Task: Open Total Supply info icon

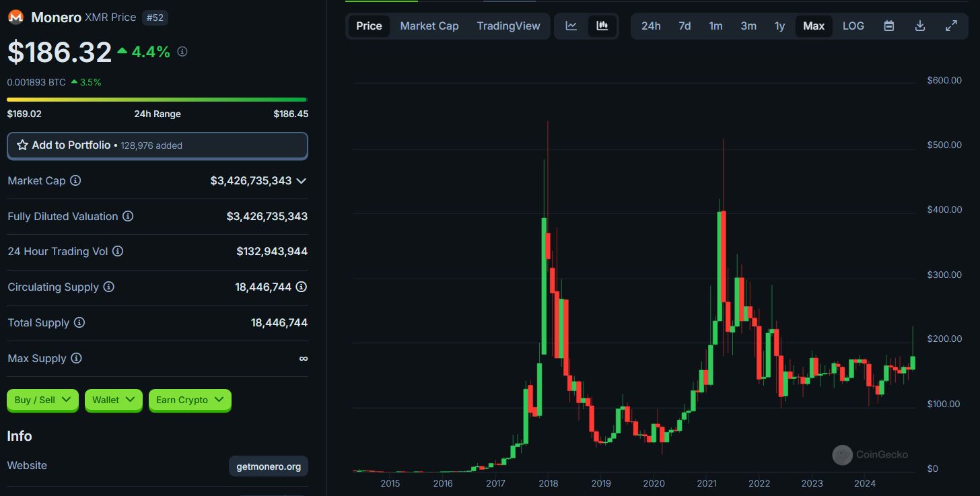Action: coord(79,322)
